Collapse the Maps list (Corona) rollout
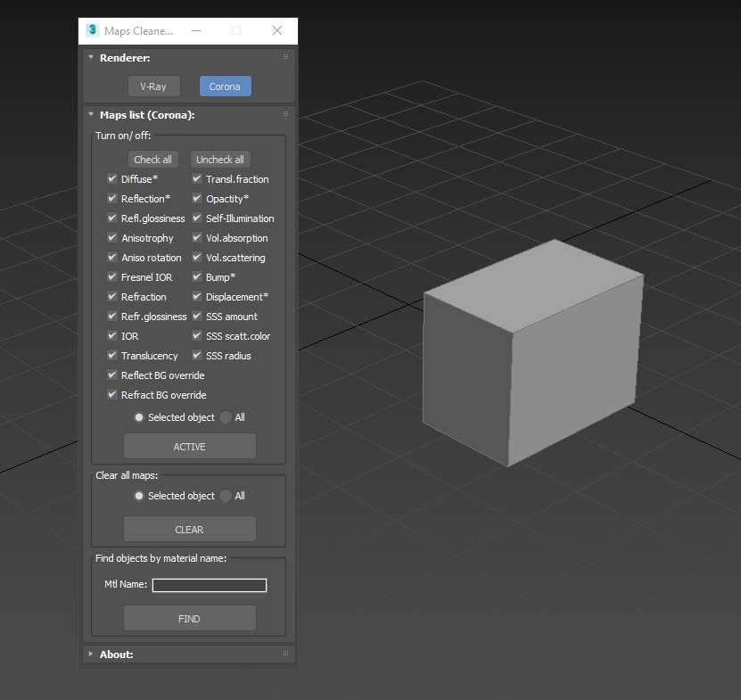Viewport: 741px width, 700px height. 90,114
